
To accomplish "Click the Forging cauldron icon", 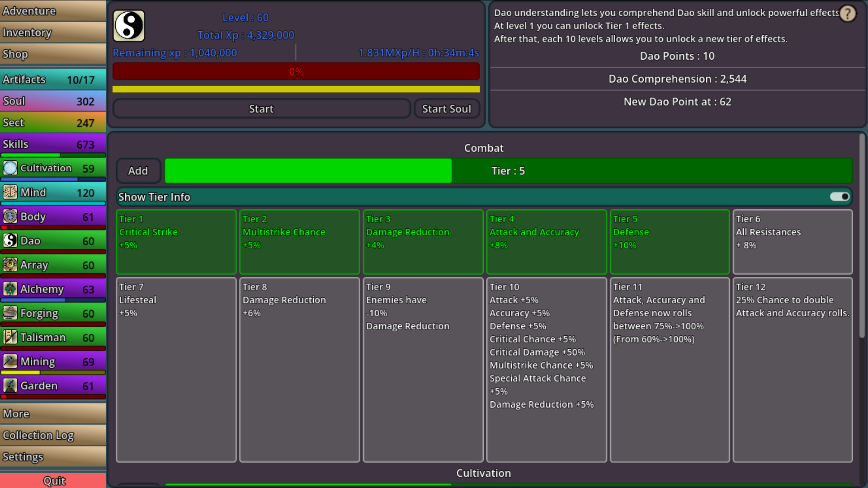I will point(11,313).
